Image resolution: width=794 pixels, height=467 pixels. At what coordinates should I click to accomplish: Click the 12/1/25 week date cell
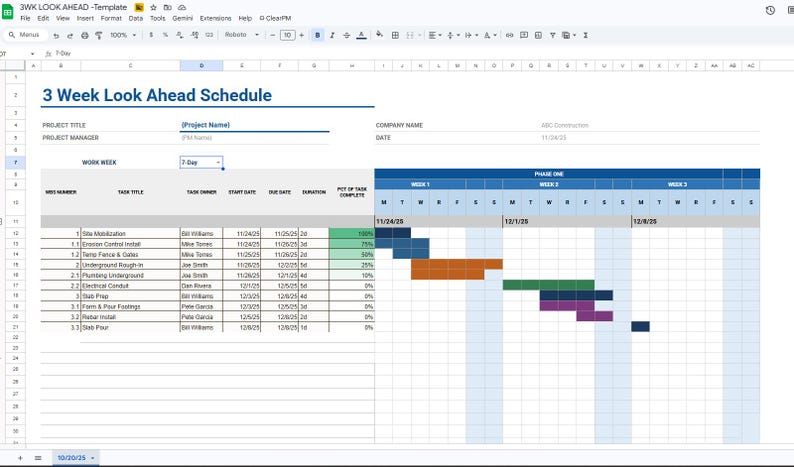[567, 221]
